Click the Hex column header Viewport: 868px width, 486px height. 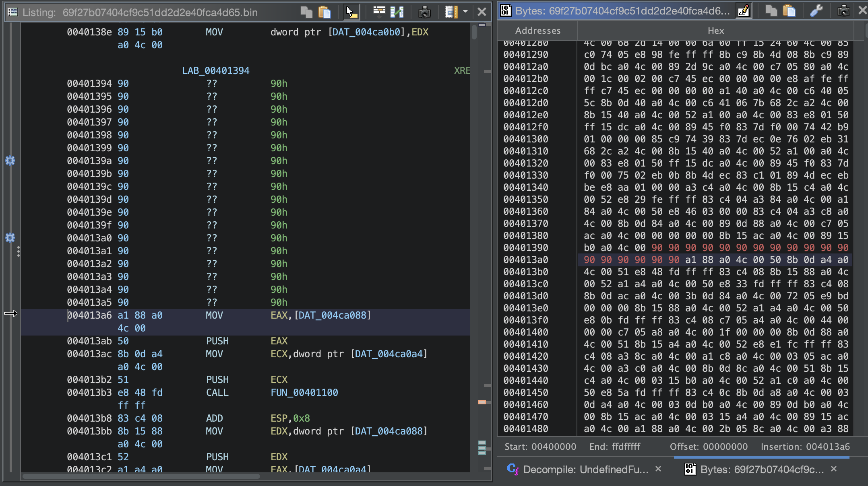pyautogui.click(x=716, y=31)
